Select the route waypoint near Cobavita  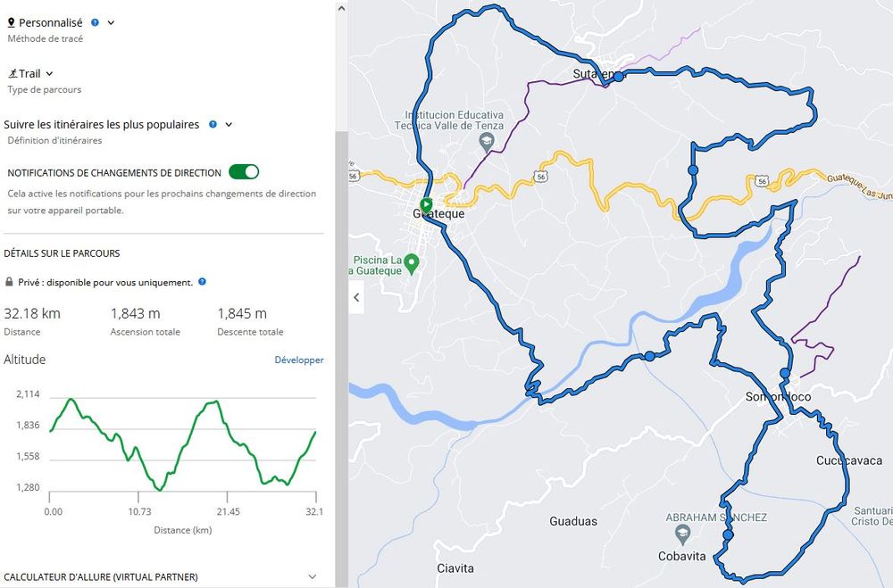(728, 534)
